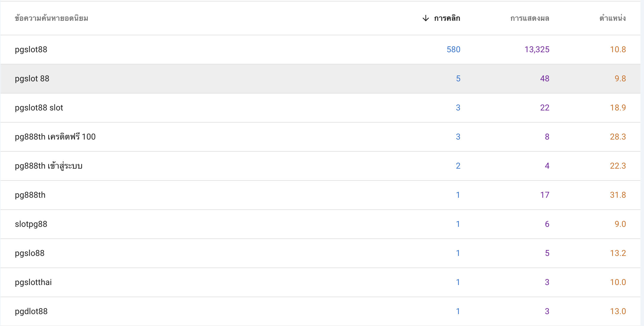Click position value 28.3

pos(618,137)
